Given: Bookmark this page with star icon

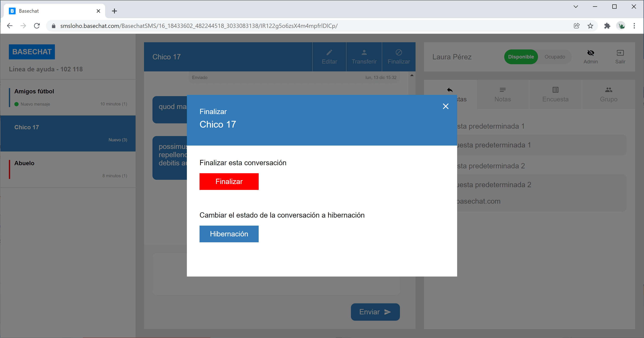Looking at the screenshot, I should [x=590, y=26].
